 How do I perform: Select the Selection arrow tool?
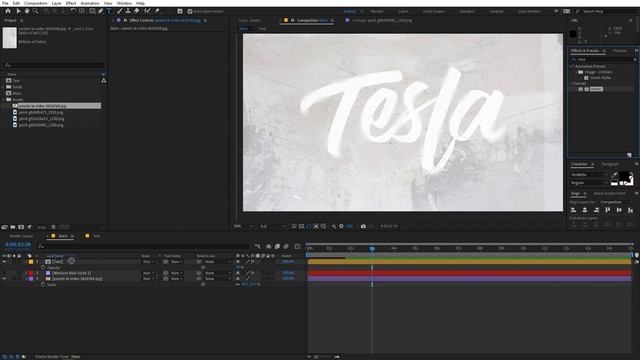(x=18, y=11)
